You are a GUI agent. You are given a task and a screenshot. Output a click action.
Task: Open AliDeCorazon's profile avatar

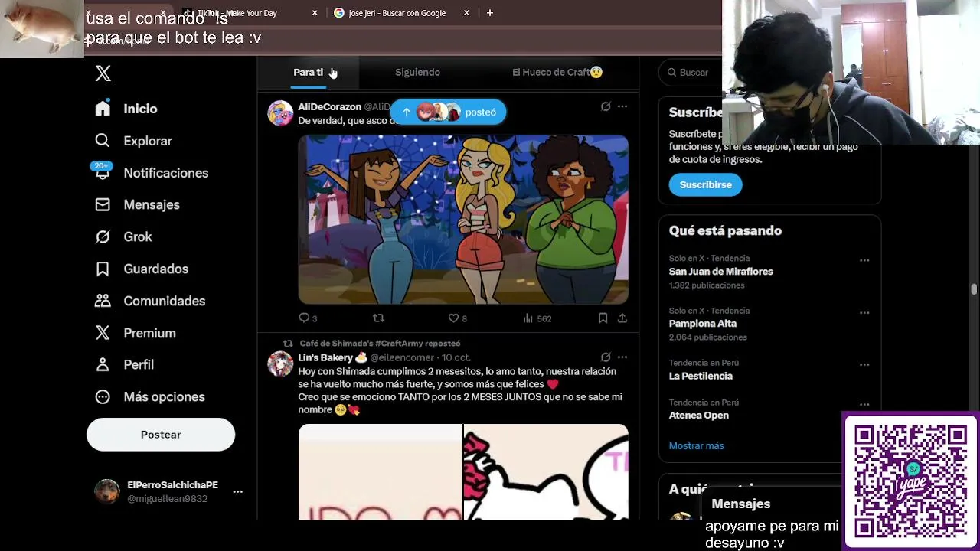[x=280, y=113]
